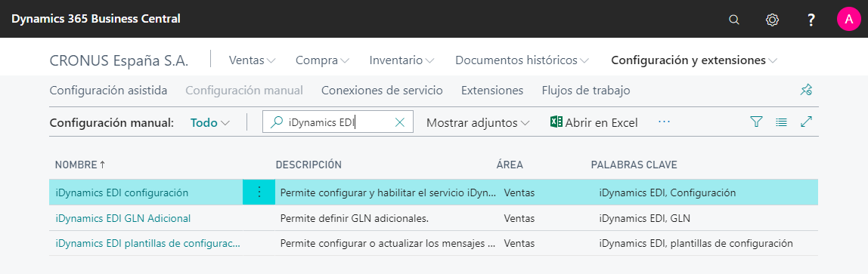Select 'Permite configurar y habilitar el servicio' cell
Image resolution: width=868 pixels, height=274 pixels.
pyautogui.click(x=388, y=192)
